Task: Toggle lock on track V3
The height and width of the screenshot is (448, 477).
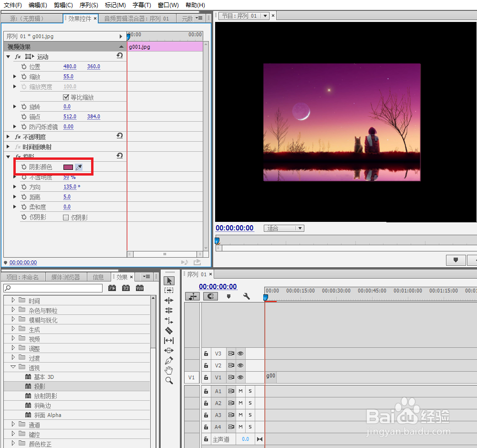Action: pyautogui.click(x=206, y=354)
